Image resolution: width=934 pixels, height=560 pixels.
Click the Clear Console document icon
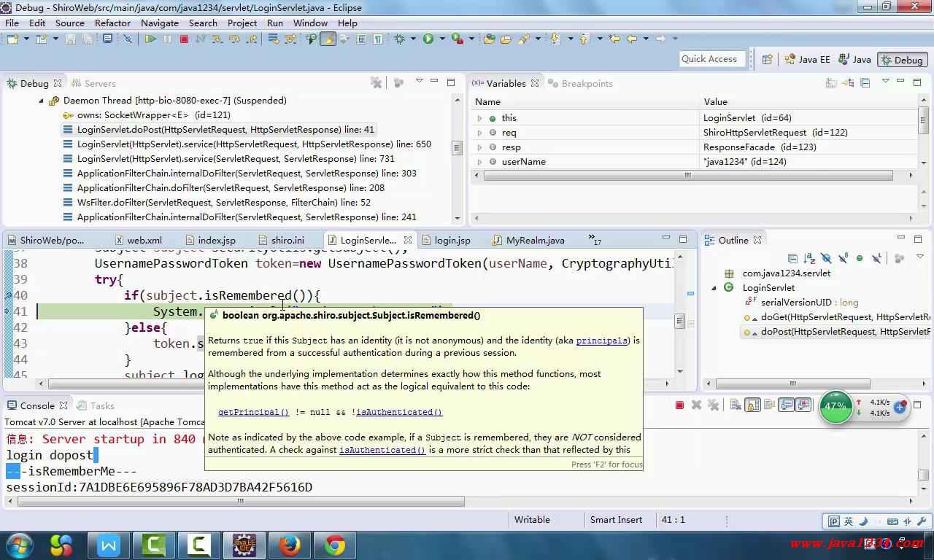coord(736,405)
